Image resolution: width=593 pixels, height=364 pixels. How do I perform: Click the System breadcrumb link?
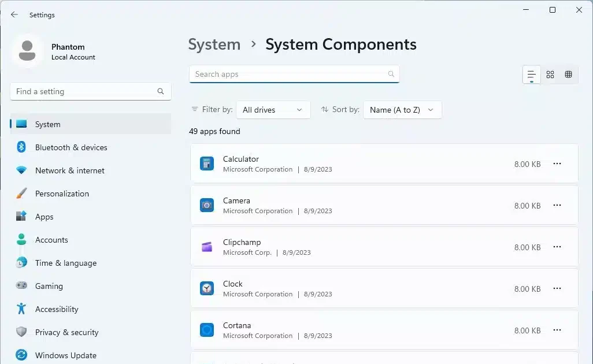pos(214,44)
